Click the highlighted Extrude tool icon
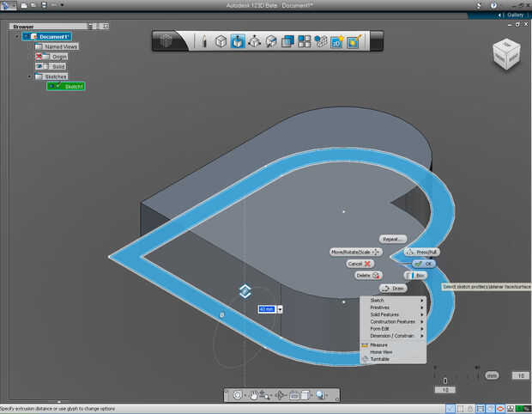This screenshot has width=532, height=414. (x=237, y=41)
